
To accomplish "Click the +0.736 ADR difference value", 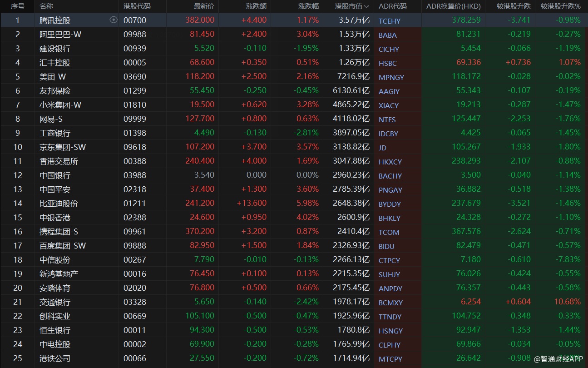I will [518, 63].
